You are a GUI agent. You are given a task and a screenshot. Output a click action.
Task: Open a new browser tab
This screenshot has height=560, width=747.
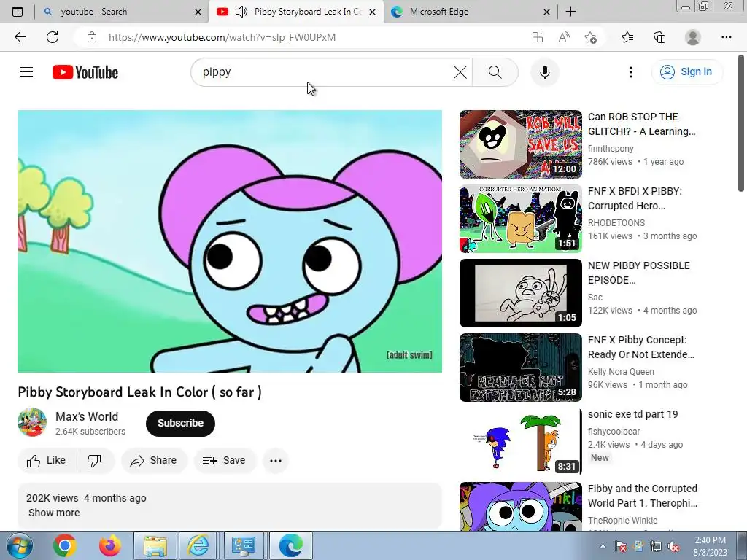click(570, 12)
